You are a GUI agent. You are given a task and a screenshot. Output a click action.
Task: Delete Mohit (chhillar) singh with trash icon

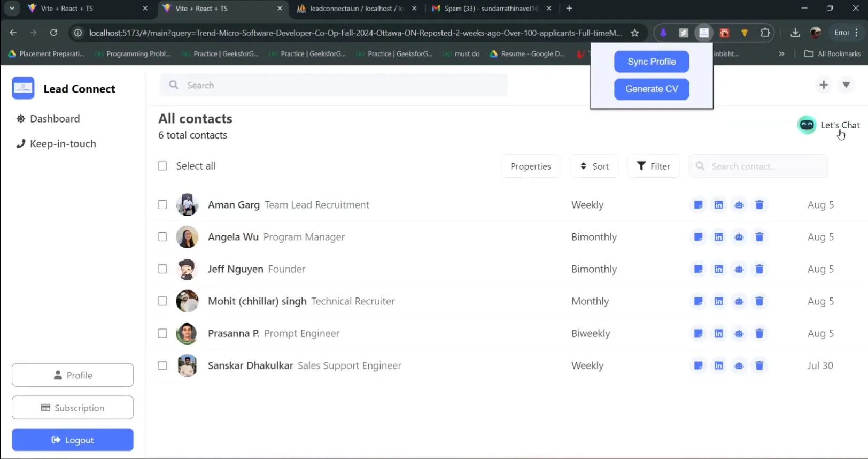759,301
